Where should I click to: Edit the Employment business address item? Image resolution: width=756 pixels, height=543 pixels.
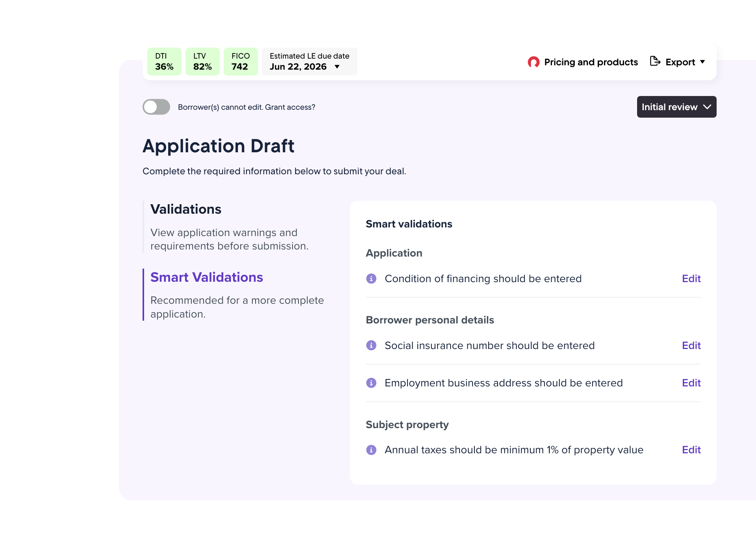click(x=691, y=383)
